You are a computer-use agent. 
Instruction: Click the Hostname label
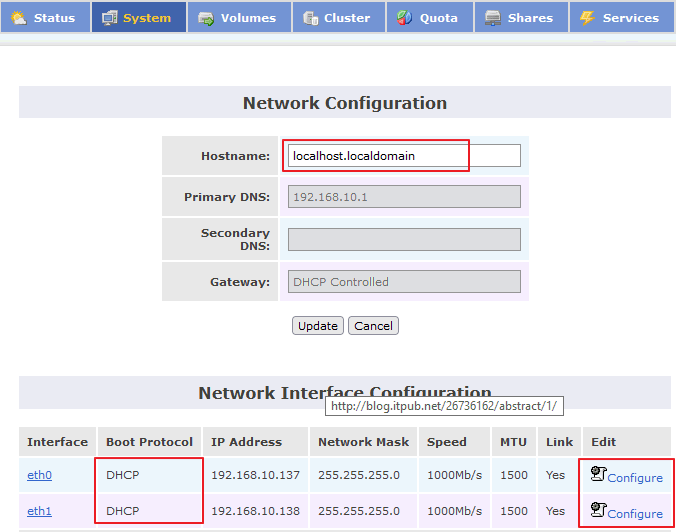pyautogui.click(x=235, y=156)
